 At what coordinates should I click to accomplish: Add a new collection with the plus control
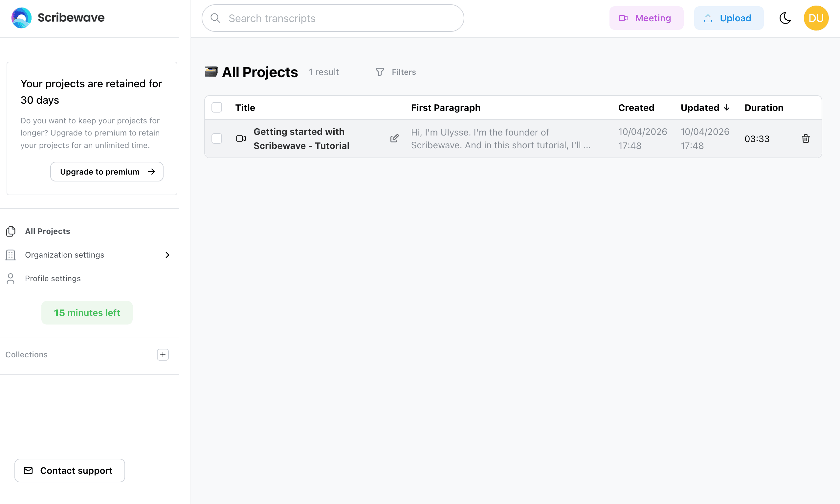[163, 355]
